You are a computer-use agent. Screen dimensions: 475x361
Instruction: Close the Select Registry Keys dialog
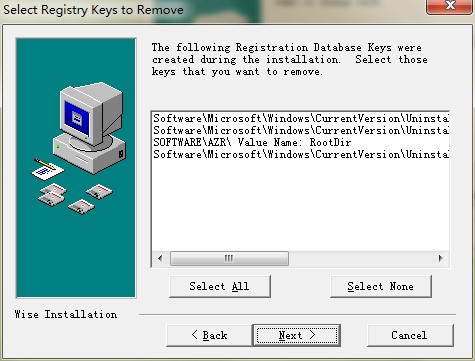click(x=450, y=6)
